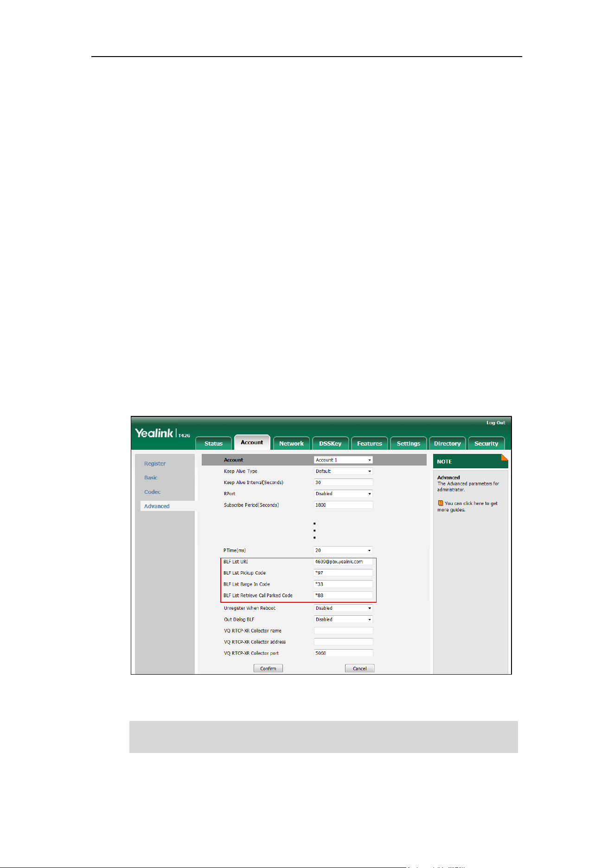Open the Status tab
The height and width of the screenshot is (868, 614).
pos(213,443)
